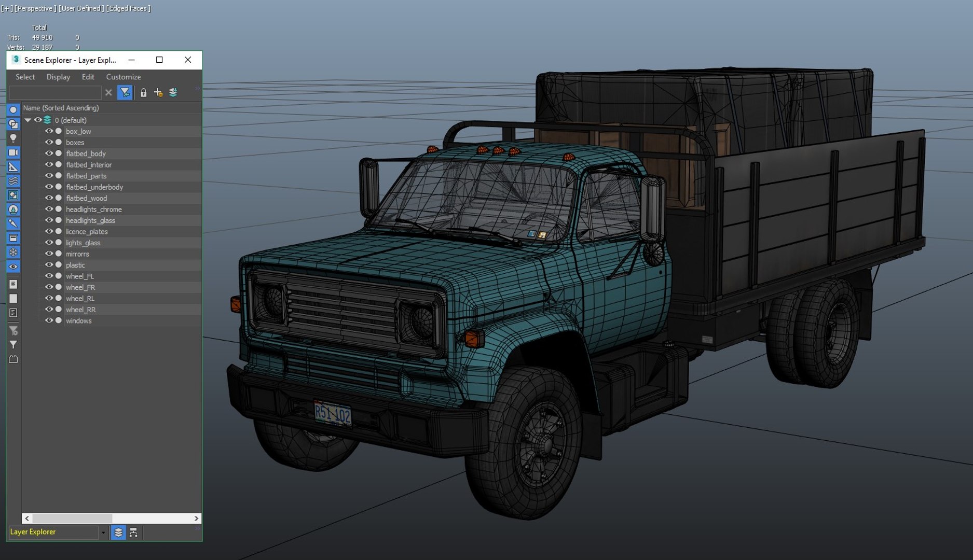Open the Customize menu
This screenshot has width=973, height=560.
124,77
